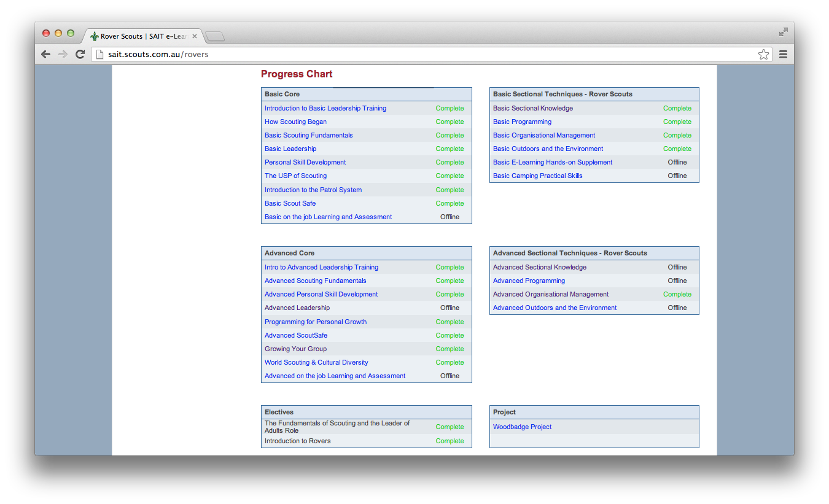Click Complete status beside How Scouting Began
This screenshot has height=504, width=829.
click(x=450, y=122)
